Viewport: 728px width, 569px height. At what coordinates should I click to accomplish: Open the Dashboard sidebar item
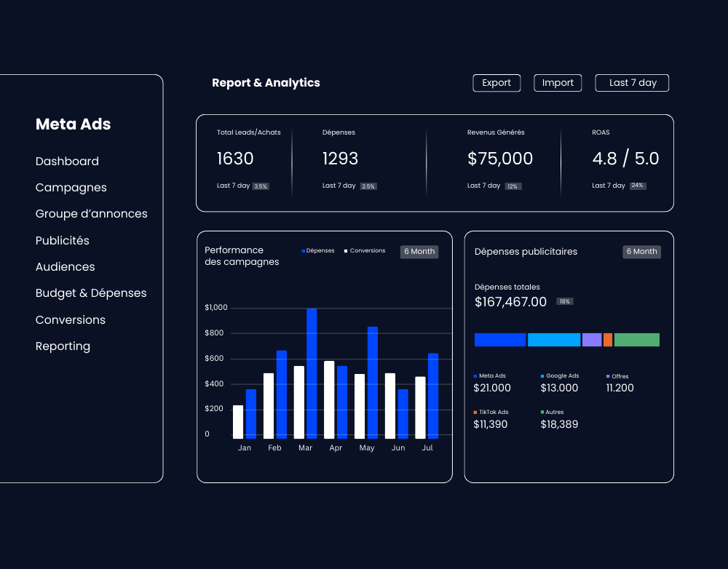click(67, 162)
